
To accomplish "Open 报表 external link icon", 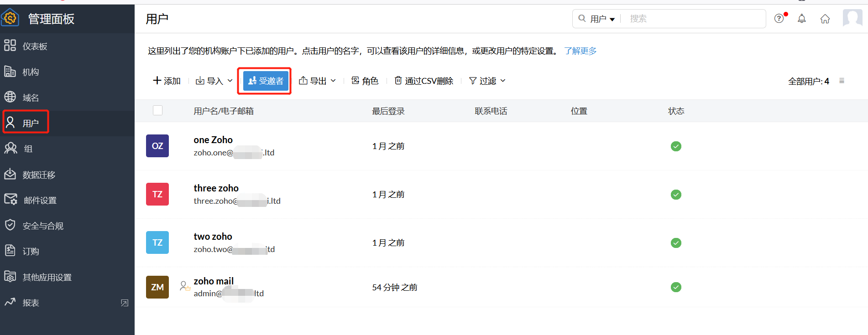I will pos(124,303).
